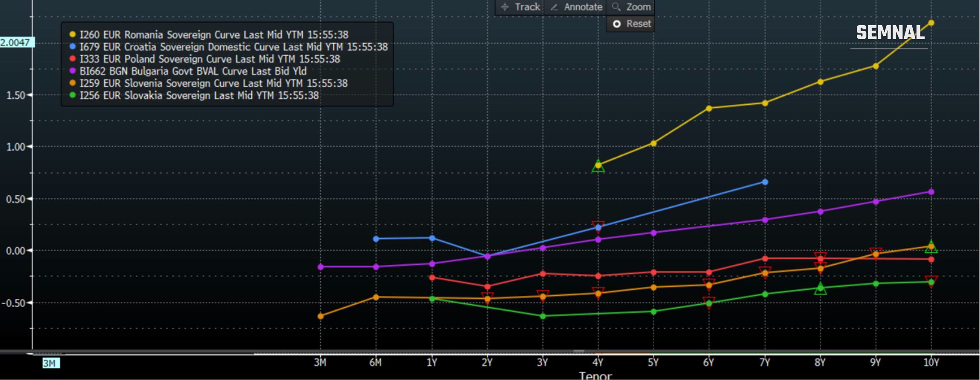
Task: Click the Slovenia curve point at 3M
Action: pyautogui.click(x=321, y=316)
